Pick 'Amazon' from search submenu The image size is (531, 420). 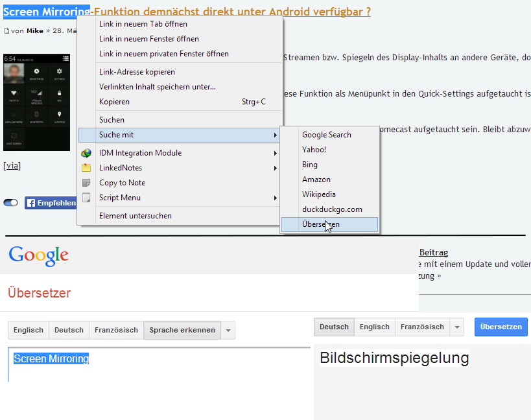pyautogui.click(x=329, y=180)
